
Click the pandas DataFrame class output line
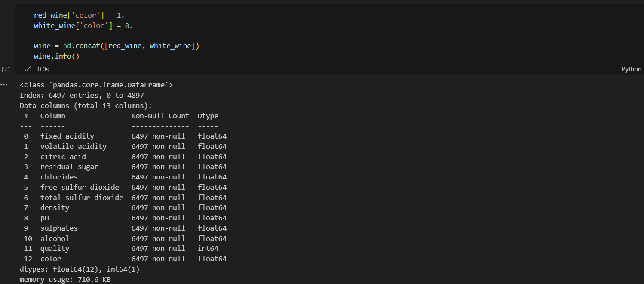click(96, 85)
